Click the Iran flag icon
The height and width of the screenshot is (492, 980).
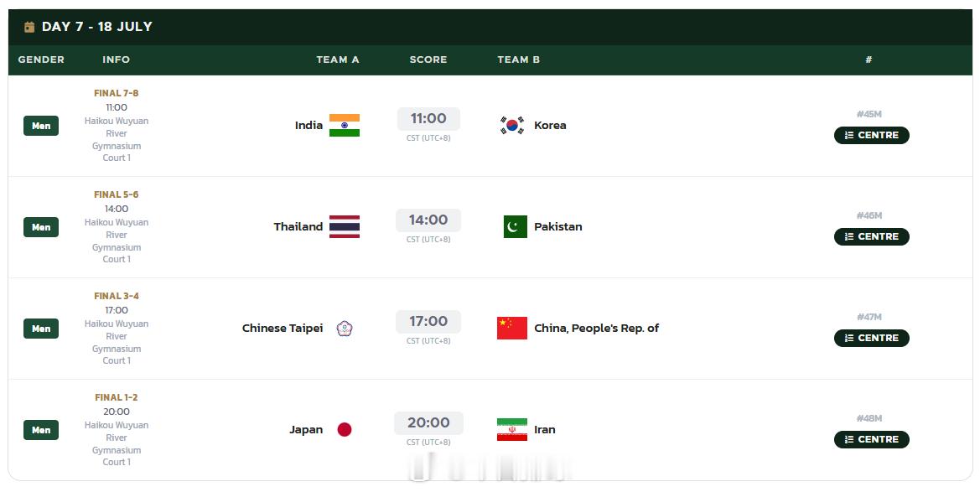[x=512, y=429]
